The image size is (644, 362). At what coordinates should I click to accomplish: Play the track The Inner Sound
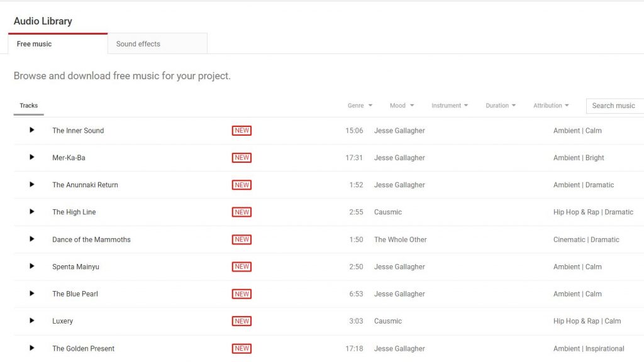tap(31, 130)
